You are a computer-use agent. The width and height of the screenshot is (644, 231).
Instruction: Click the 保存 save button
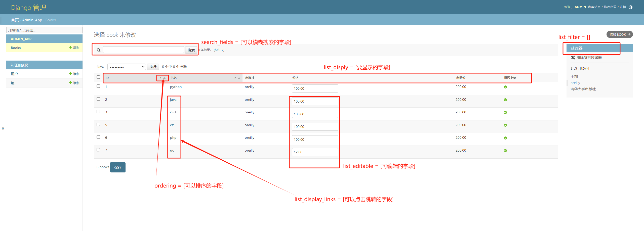(x=118, y=167)
